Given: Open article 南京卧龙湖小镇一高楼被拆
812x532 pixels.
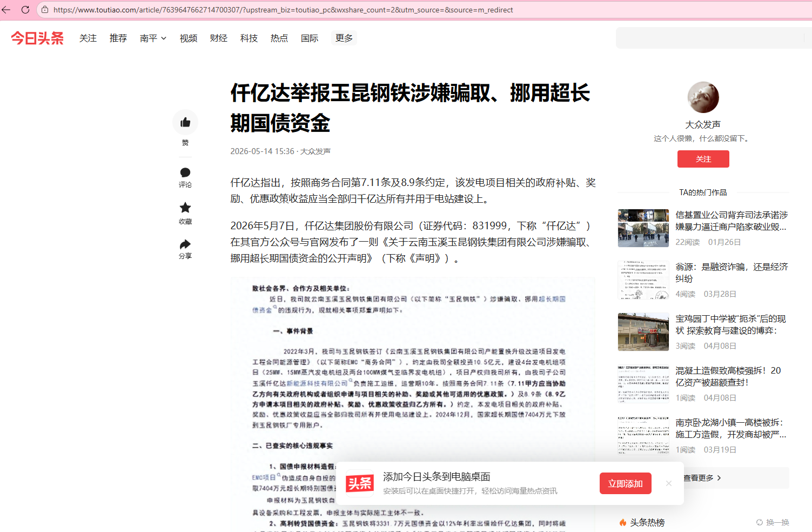Looking at the screenshot, I should [731, 428].
